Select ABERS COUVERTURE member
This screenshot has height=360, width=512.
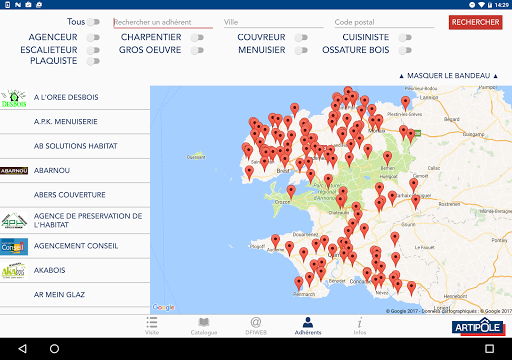tap(75, 195)
